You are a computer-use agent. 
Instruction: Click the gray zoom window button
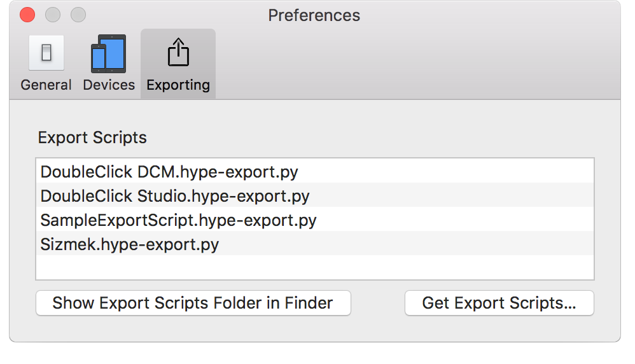(x=78, y=15)
